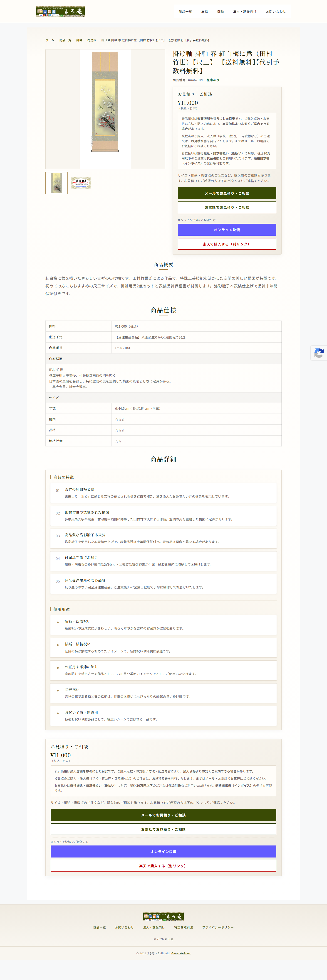Click お電話でお見積り・ご相談 beside the product image

(227, 207)
